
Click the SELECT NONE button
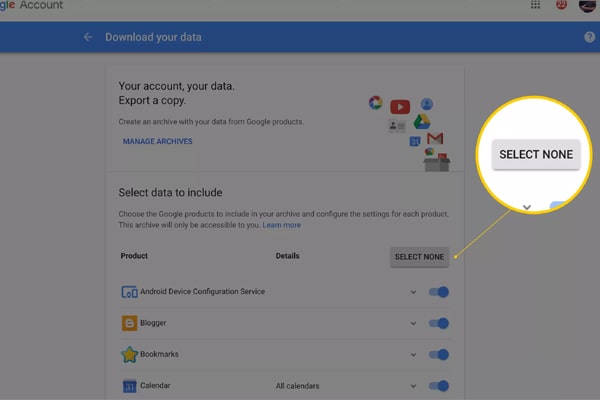[419, 257]
